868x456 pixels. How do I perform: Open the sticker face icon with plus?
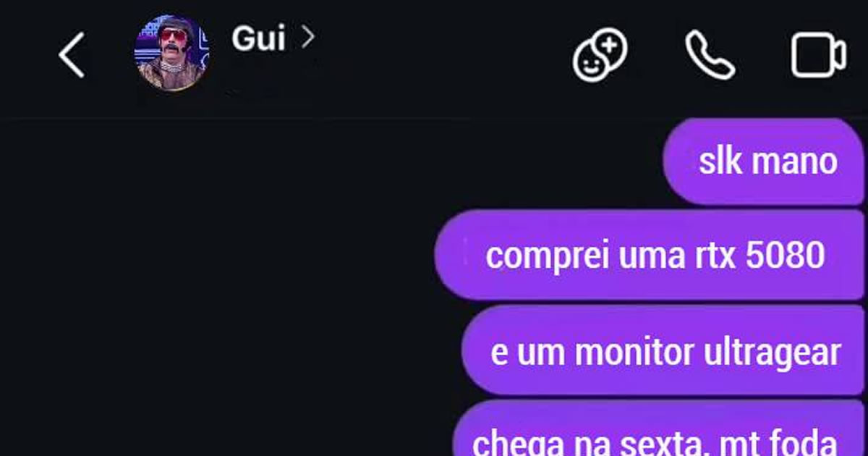coord(600,54)
